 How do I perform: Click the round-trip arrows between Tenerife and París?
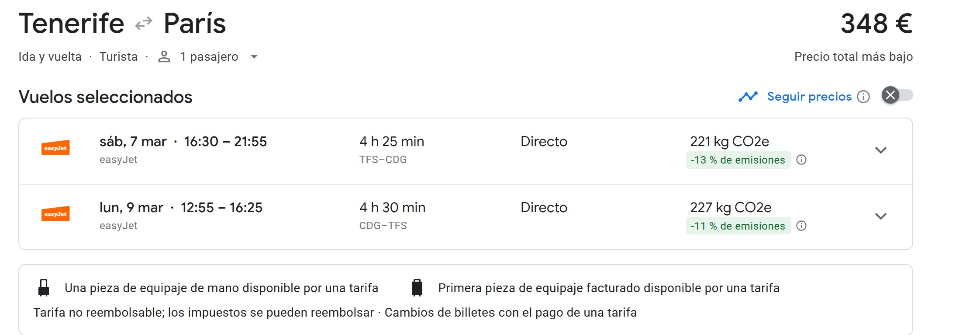click(x=144, y=23)
